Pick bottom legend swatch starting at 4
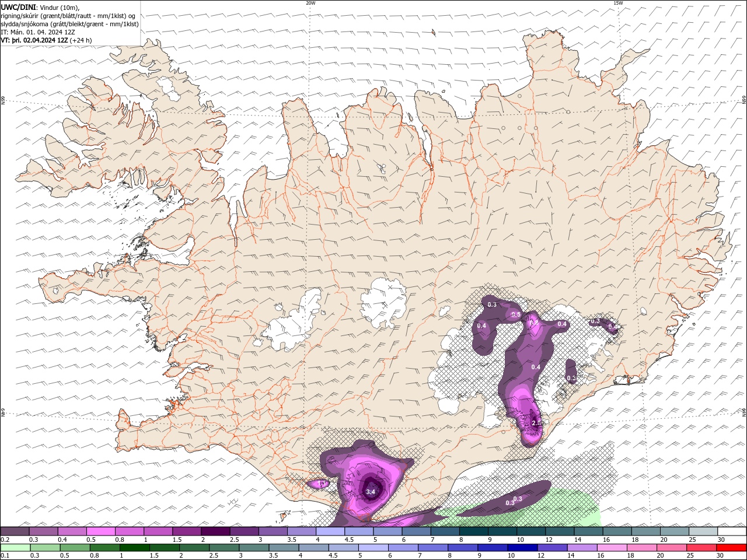 (x=314, y=548)
